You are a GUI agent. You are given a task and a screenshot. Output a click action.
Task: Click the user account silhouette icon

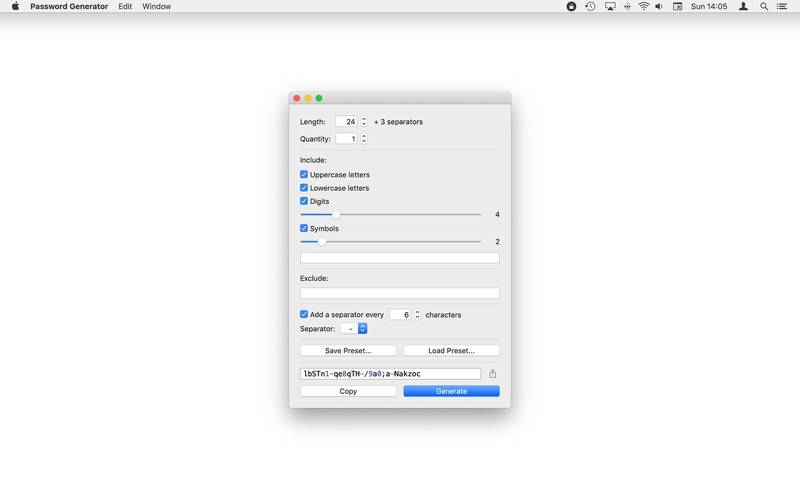[743, 6]
